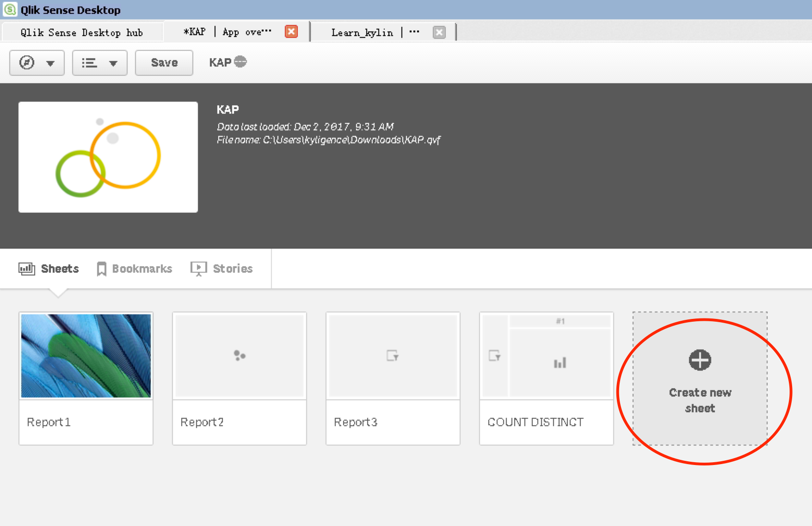
Task: Click the Sheets bar chart icon
Action: click(26, 269)
